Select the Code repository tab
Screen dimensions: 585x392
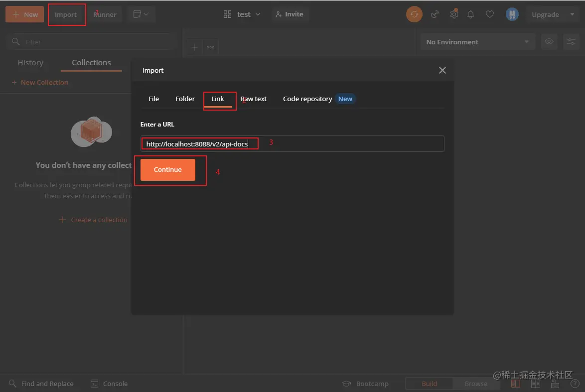(x=307, y=99)
